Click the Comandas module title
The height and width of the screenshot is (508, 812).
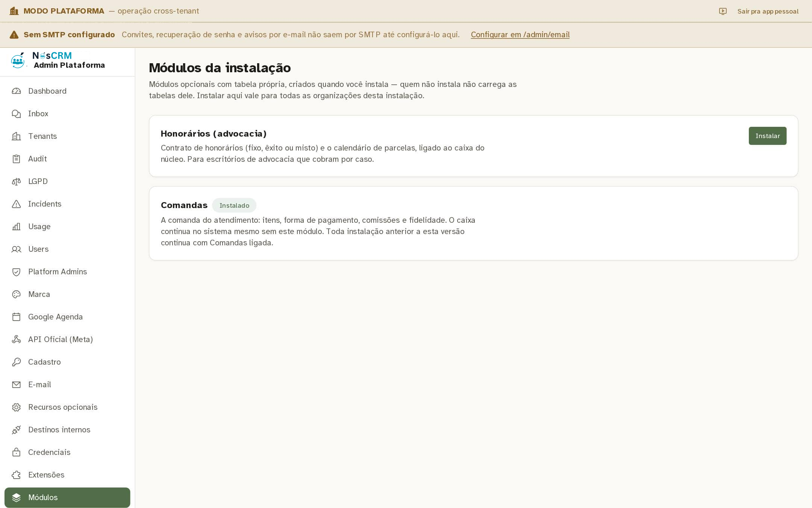click(x=184, y=205)
